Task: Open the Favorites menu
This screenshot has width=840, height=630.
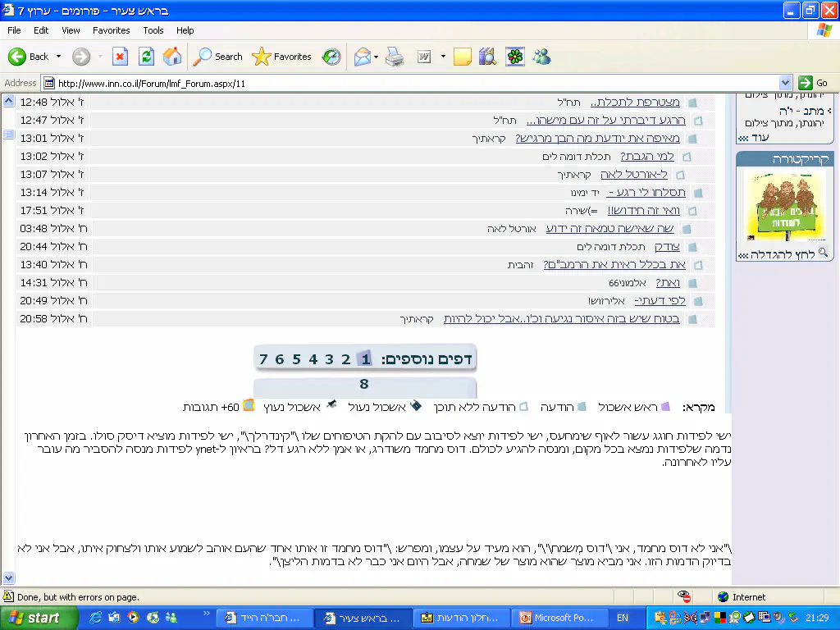Action: coord(111,30)
